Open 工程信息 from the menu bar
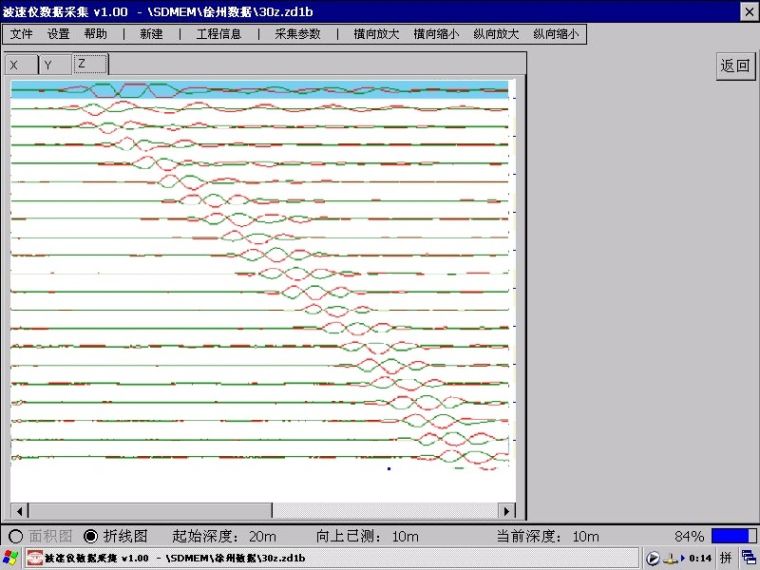The image size is (760, 570). tap(219, 34)
